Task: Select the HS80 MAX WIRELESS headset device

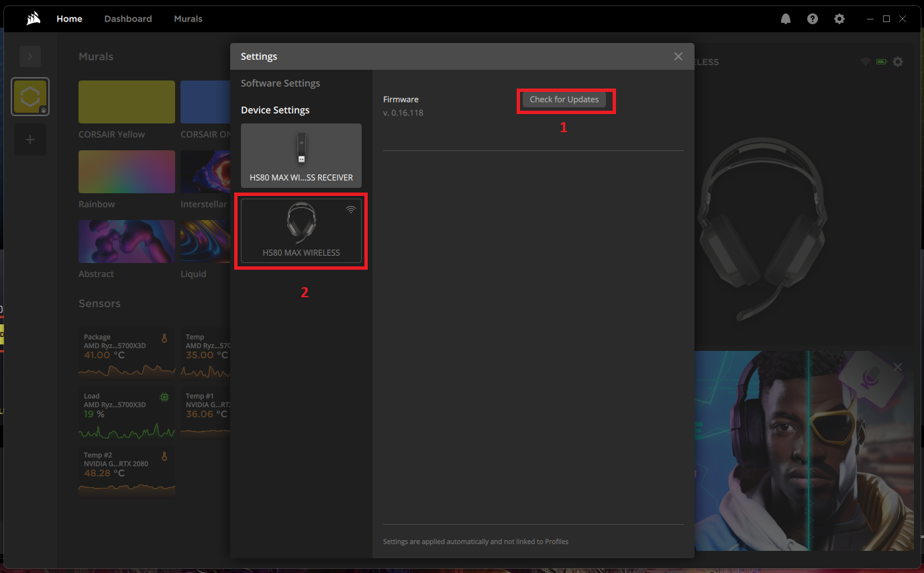Action: tap(301, 230)
